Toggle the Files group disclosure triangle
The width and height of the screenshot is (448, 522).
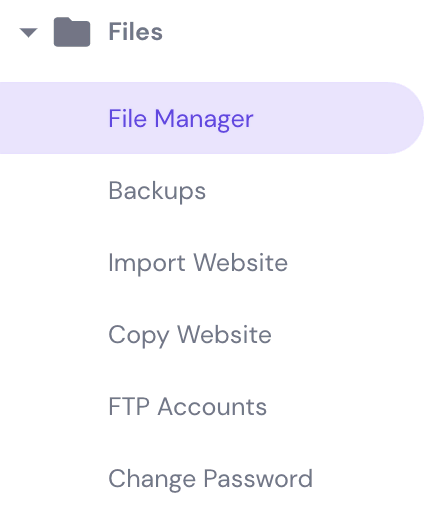tap(28, 32)
